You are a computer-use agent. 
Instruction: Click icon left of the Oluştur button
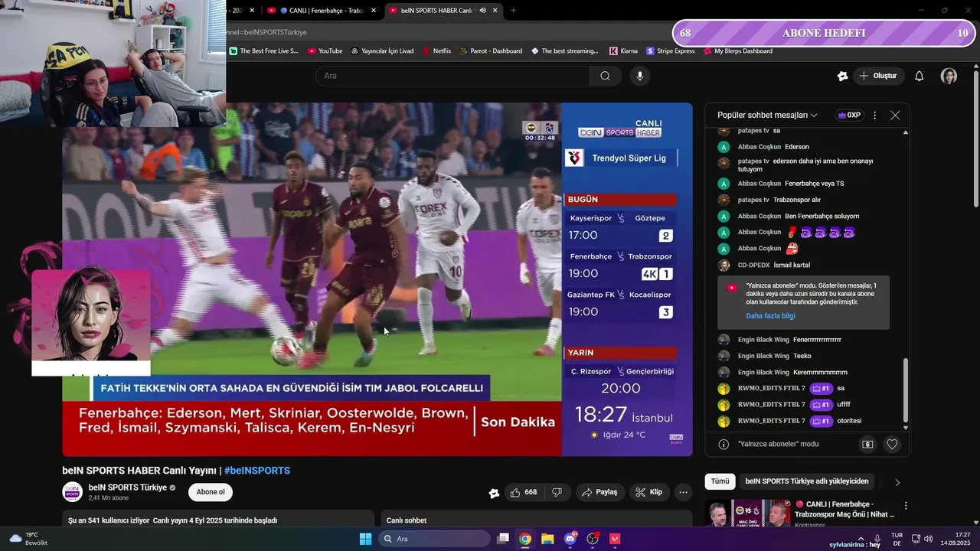[x=842, y=76]
